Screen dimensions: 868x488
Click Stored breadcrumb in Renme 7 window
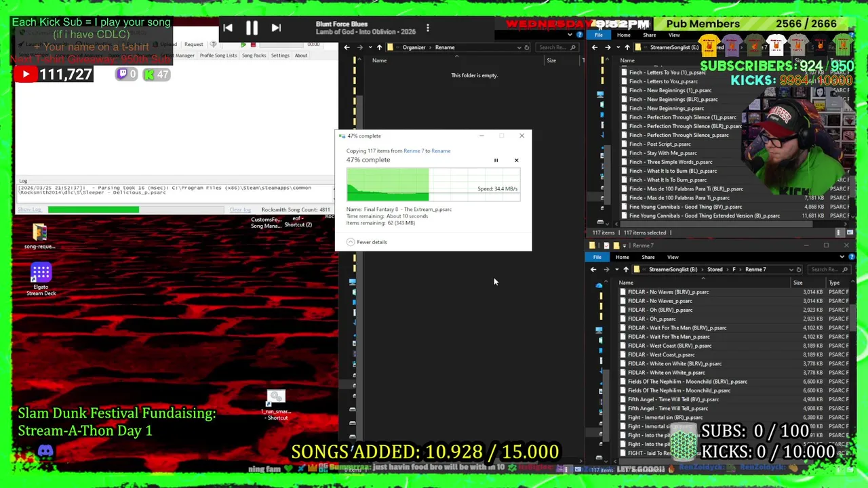715,270
